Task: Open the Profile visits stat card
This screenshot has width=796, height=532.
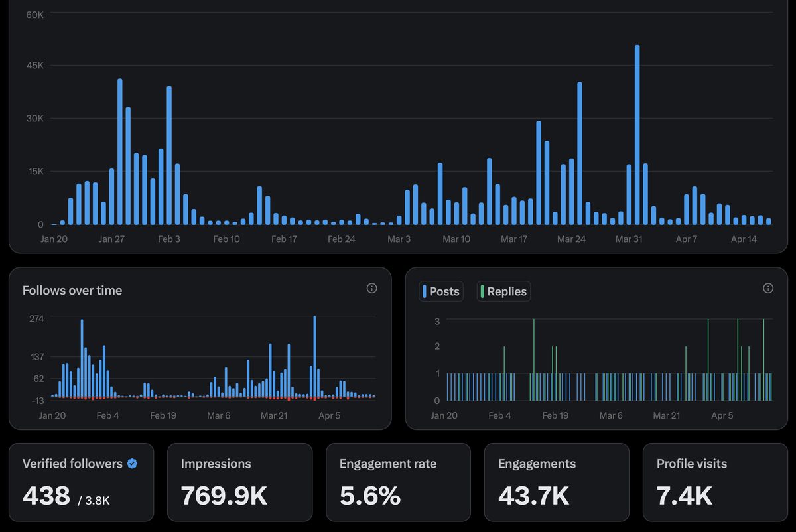Action: [715, 482]
